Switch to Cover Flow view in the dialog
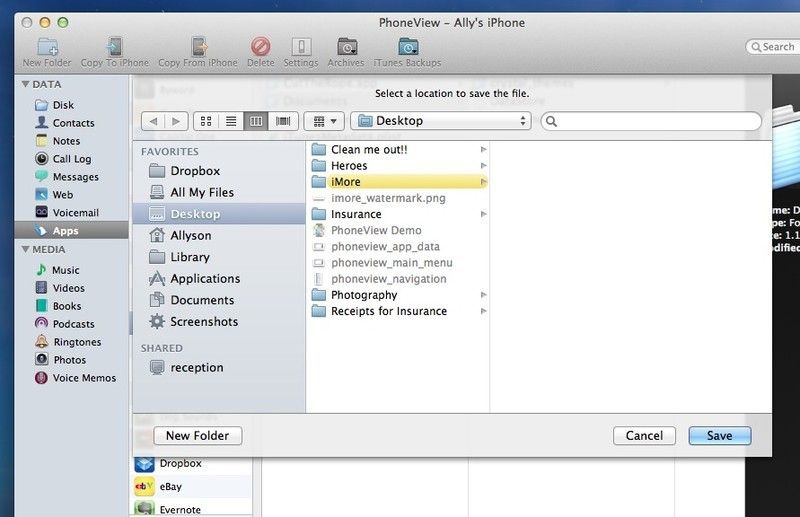800x517 pixels. point(283,121)
